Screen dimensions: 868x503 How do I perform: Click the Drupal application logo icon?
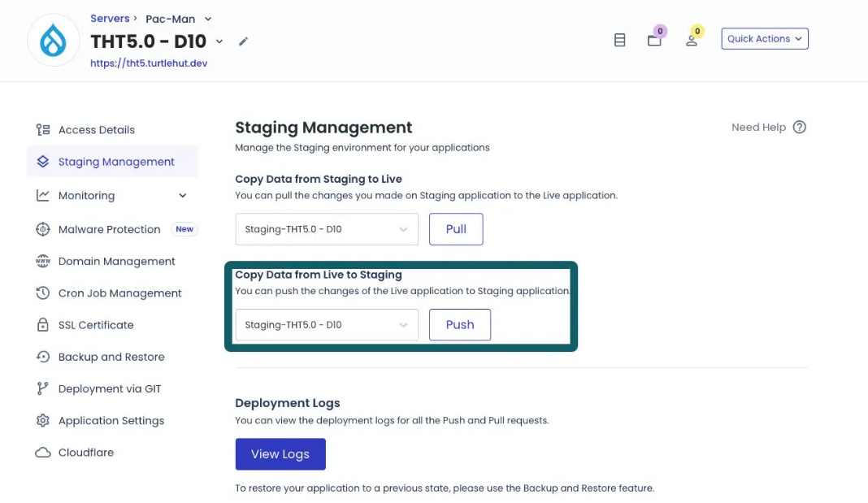coord(54,40)
